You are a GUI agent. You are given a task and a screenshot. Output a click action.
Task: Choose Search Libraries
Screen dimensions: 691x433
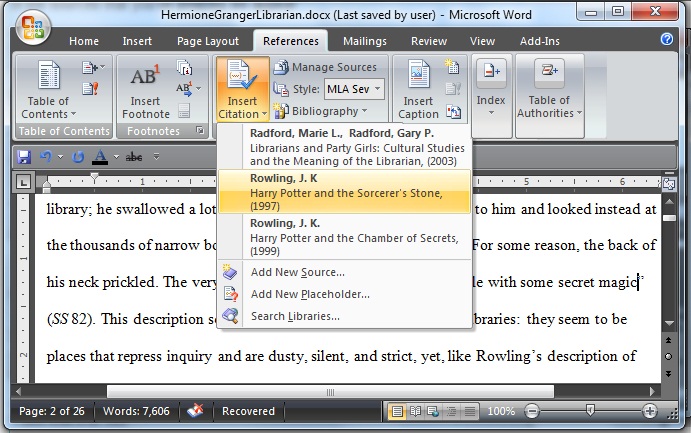(x=345, y=316)
